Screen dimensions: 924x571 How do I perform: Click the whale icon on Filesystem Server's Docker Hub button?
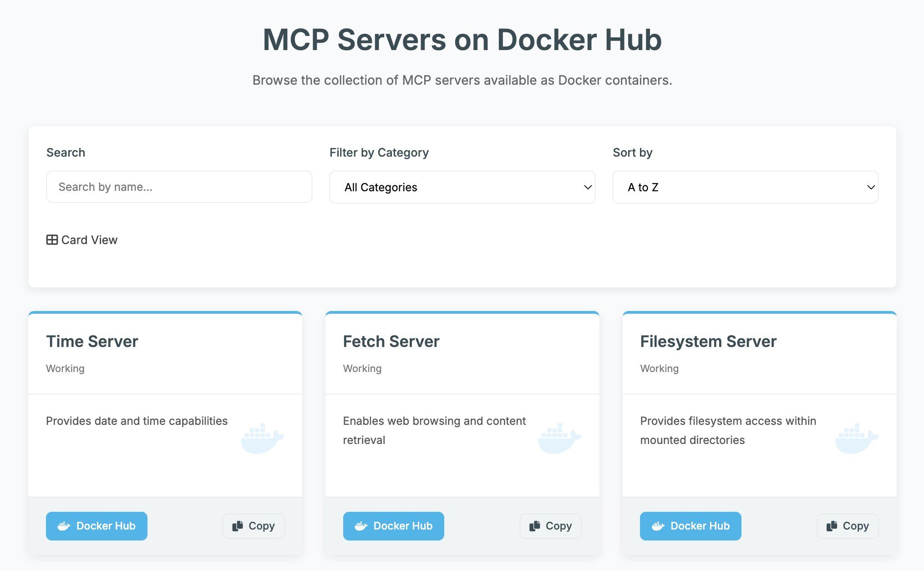point(658,526)
